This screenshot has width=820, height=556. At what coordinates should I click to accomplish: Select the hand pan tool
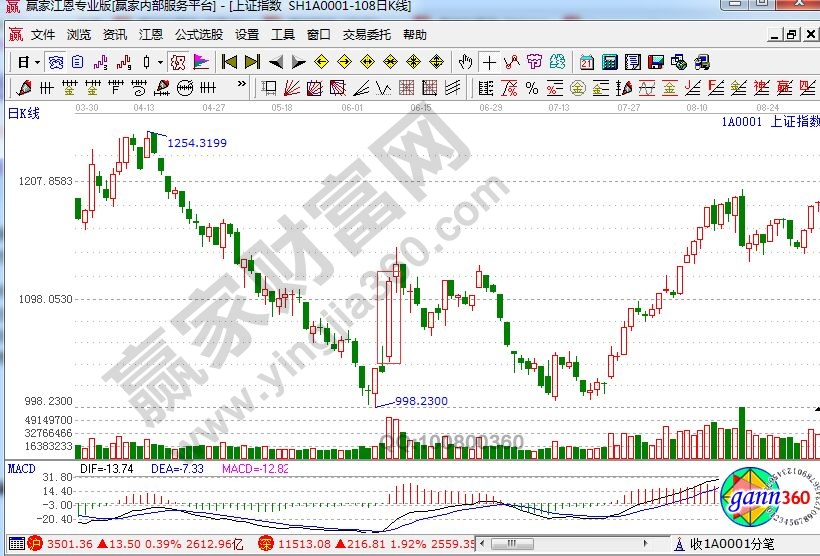[465, 62]
